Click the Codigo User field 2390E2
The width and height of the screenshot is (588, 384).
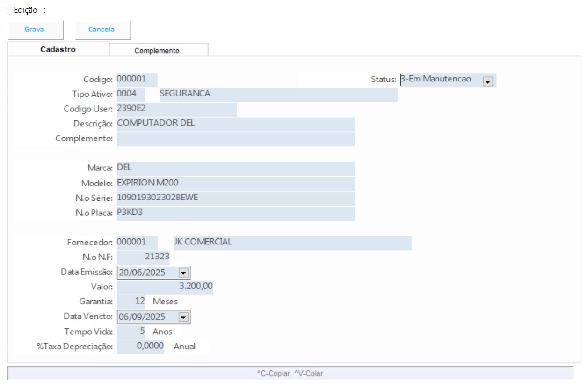click(176, 109)
